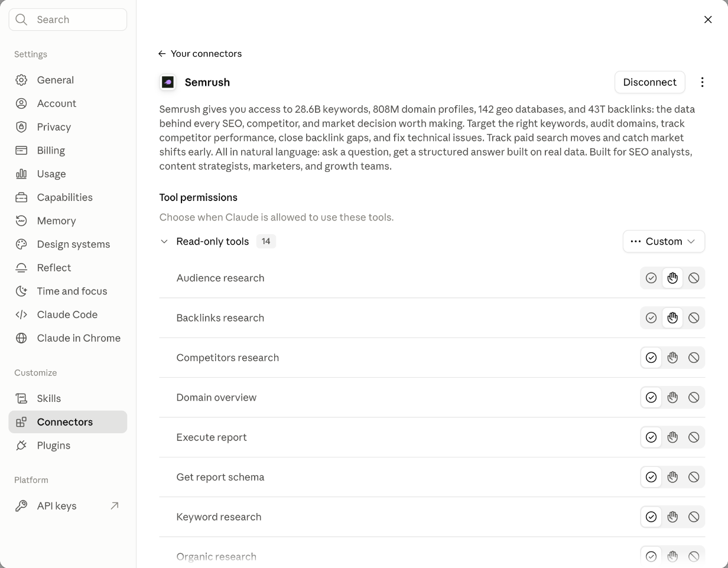728x568 pixels.
Task: Click the Account person icon
Action: pos(21,103)
